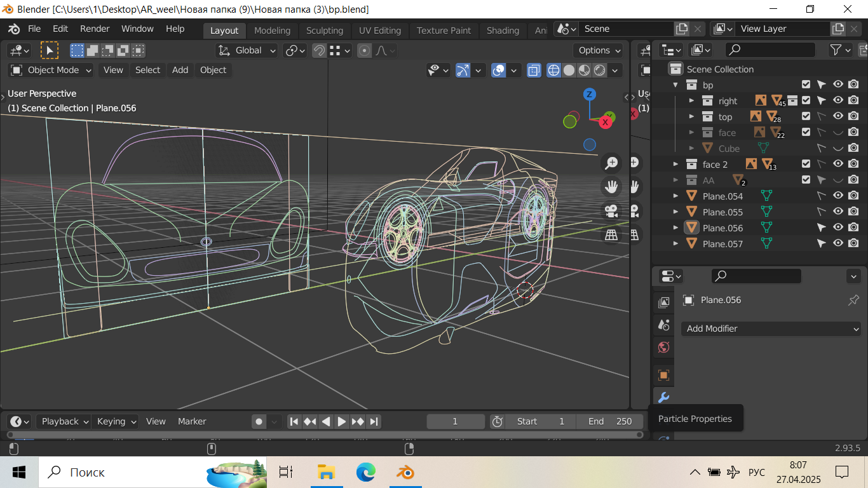
Task: Uncheck the bp collection exclude checkbox
Action: pyautogui.click(x=806, y=85)
